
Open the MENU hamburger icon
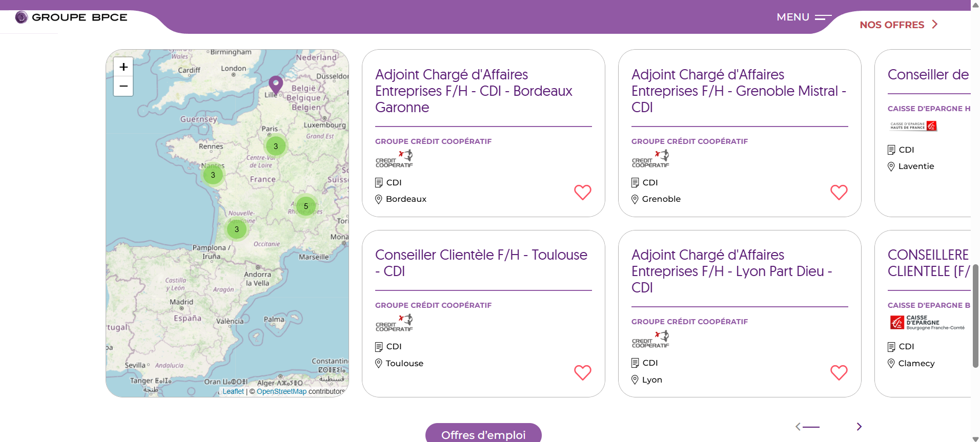point(823,17)
